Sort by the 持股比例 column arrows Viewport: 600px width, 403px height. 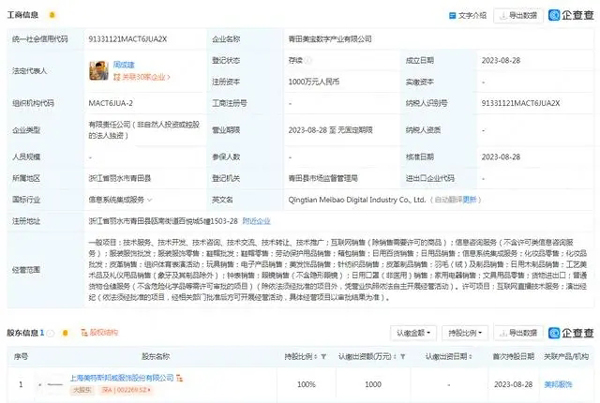click(x=315, y=357)
